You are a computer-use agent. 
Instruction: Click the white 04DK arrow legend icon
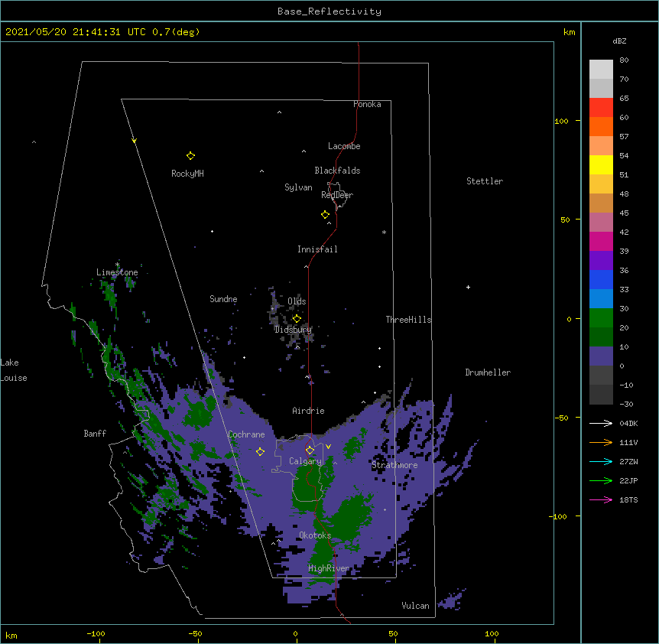601,423
